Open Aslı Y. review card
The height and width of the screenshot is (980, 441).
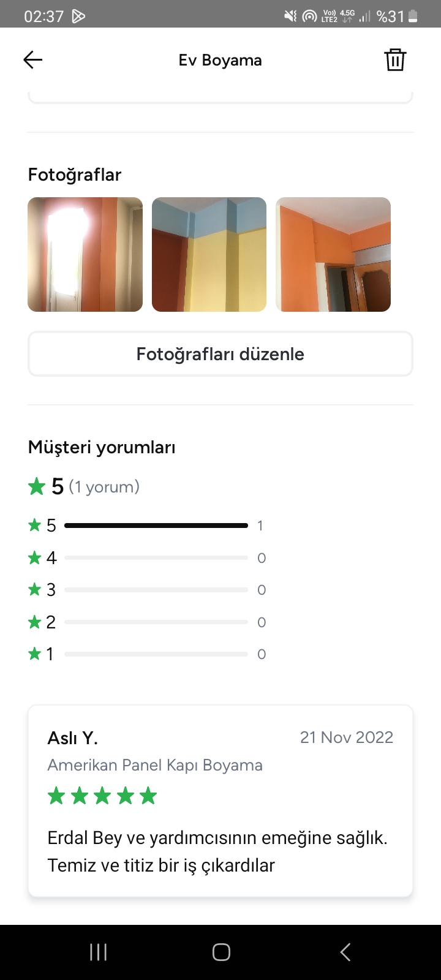pos(221,801)
